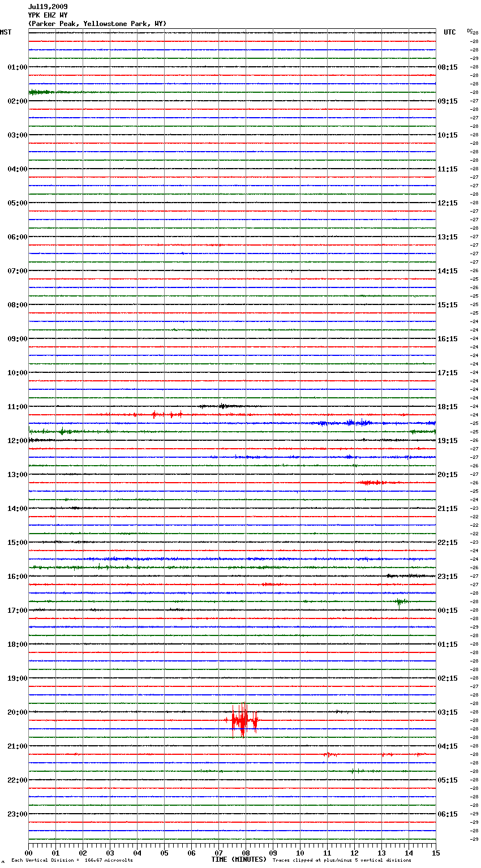Image resolution: width=481 pixels, height=868 pixels.
Task: Click the 06:15 UTC time label
Action: click(x=448, y=814)
